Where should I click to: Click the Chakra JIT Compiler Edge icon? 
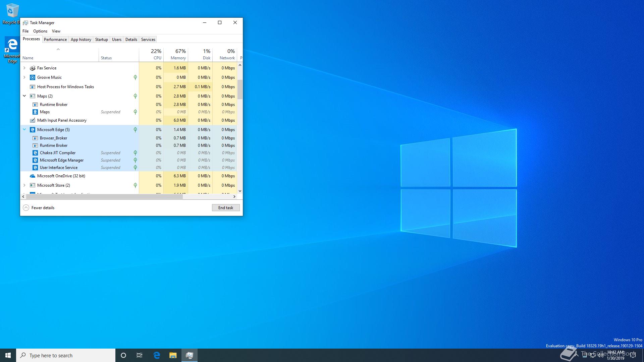click(x=35, y=153)
